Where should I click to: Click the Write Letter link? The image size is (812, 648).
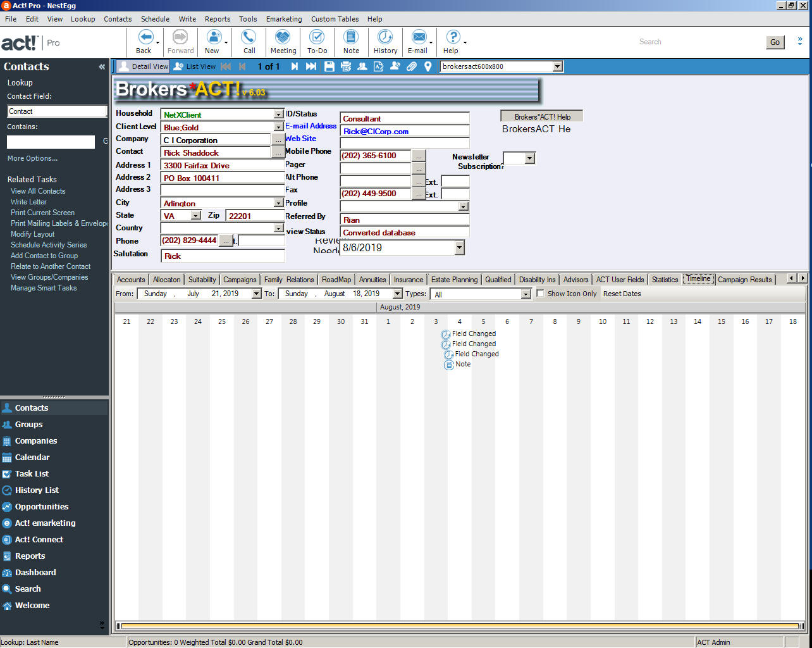[28, 202]
